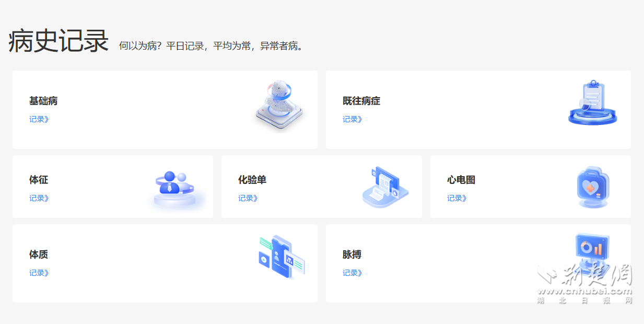Click the 基础病 head scan icon
The height and width of the screenshot is (324, 644).
[x=279, y=106]
